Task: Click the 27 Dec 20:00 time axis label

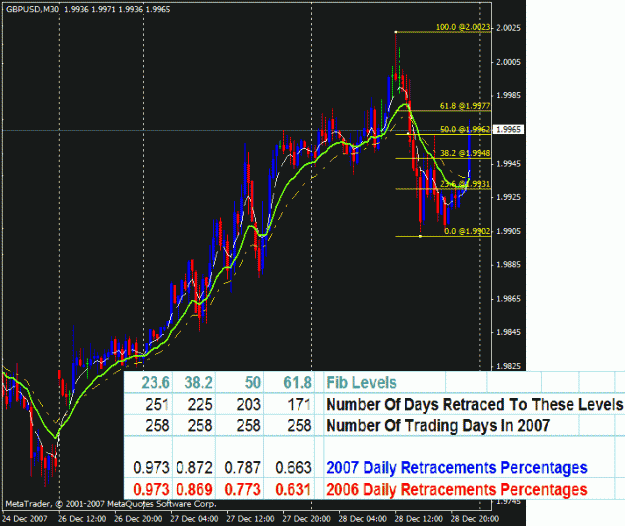Action: coord(307,519)
